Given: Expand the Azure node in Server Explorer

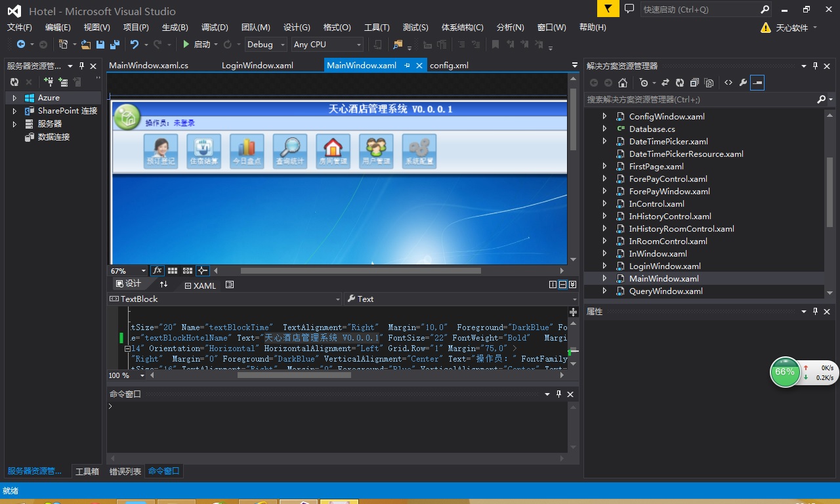Looking at the screenshot, I should tap(14, 98).
